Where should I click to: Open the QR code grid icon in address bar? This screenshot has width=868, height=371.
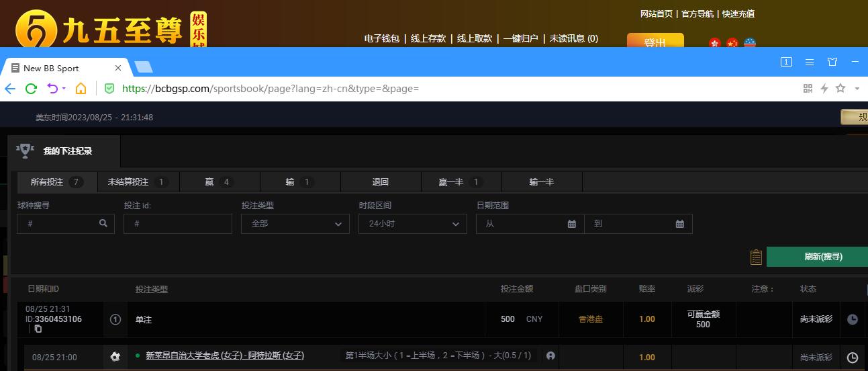tap(808, 88)
